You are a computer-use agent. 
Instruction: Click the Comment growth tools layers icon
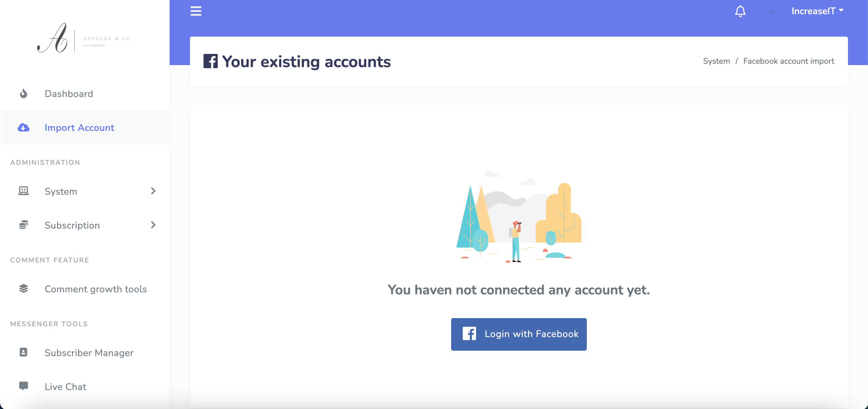tap(23, 289)
